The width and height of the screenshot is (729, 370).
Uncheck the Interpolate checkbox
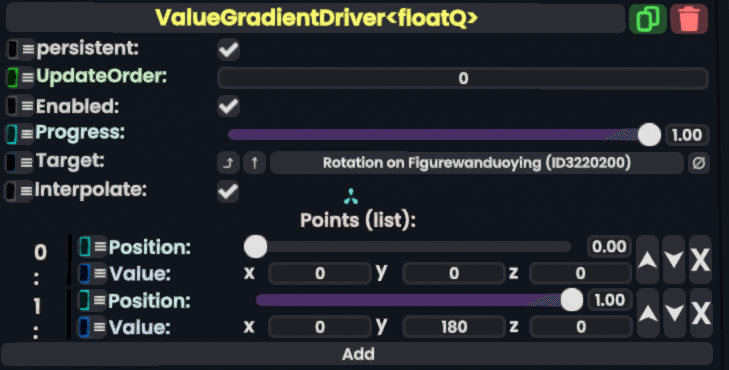point(228,192)
